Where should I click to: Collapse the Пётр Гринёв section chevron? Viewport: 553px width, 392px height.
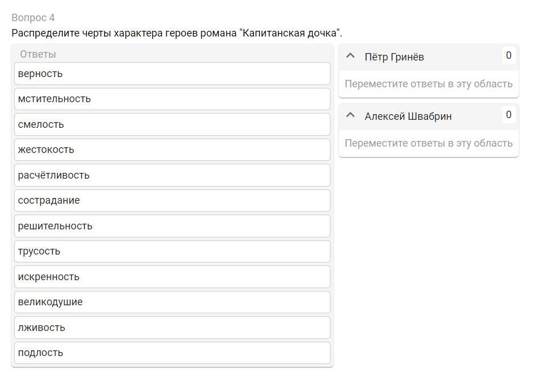tap(351, 56)
